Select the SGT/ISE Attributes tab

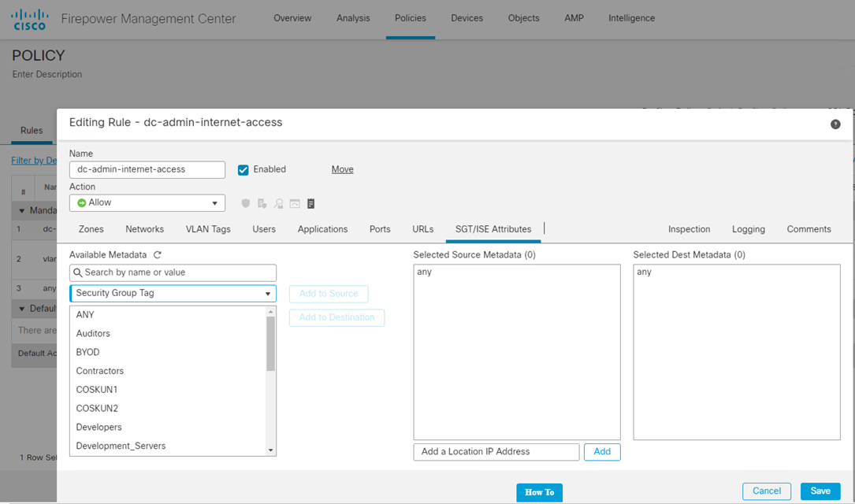(x=493, y=229)
